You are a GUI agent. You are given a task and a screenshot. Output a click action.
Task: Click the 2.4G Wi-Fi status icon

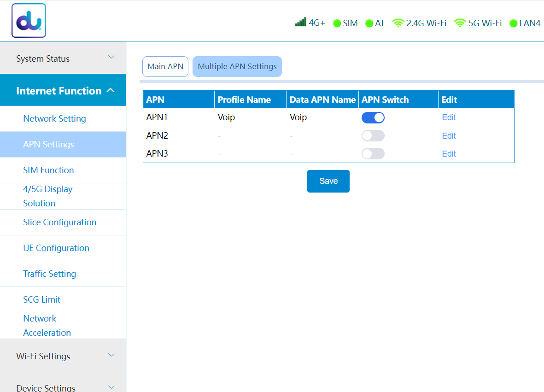tap(398, 23)
